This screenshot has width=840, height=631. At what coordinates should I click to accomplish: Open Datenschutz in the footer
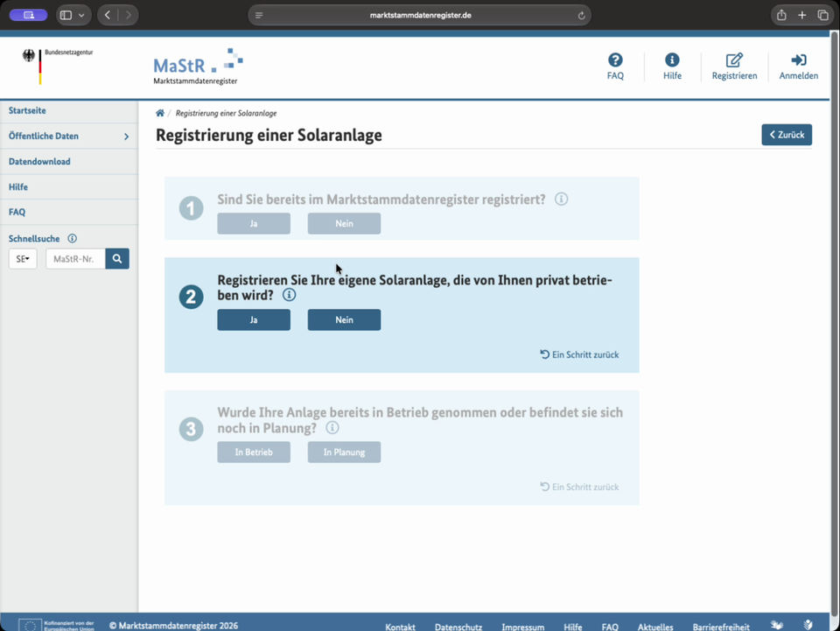458,627
